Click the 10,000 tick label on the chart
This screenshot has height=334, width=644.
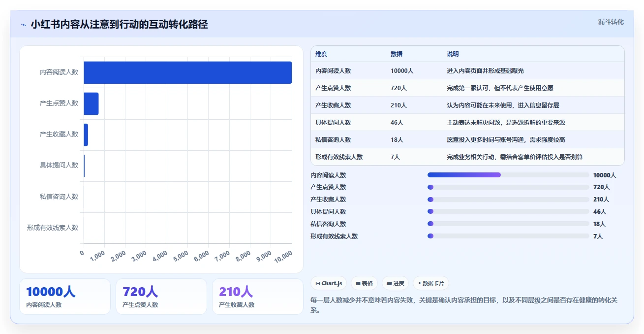coord(283,257)
